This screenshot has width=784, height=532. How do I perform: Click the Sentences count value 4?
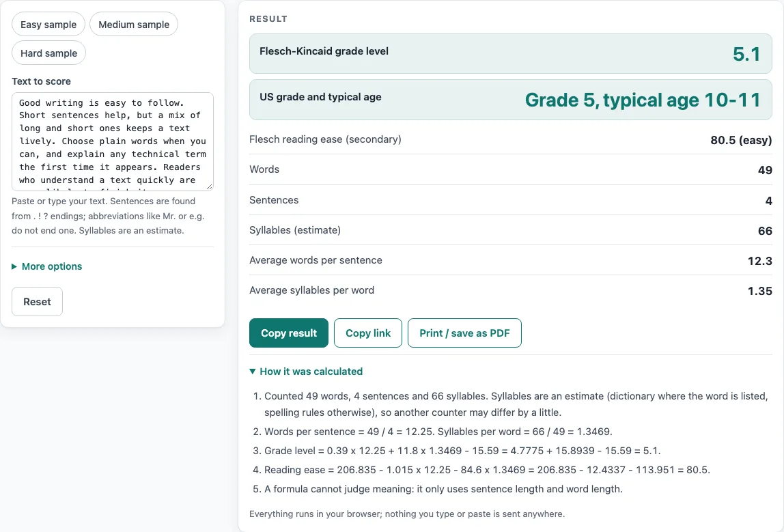point(768,201)
